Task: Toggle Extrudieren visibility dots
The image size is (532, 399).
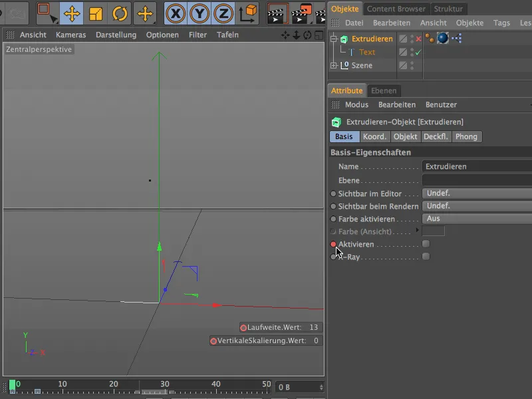Action: [x=412, y=39]
